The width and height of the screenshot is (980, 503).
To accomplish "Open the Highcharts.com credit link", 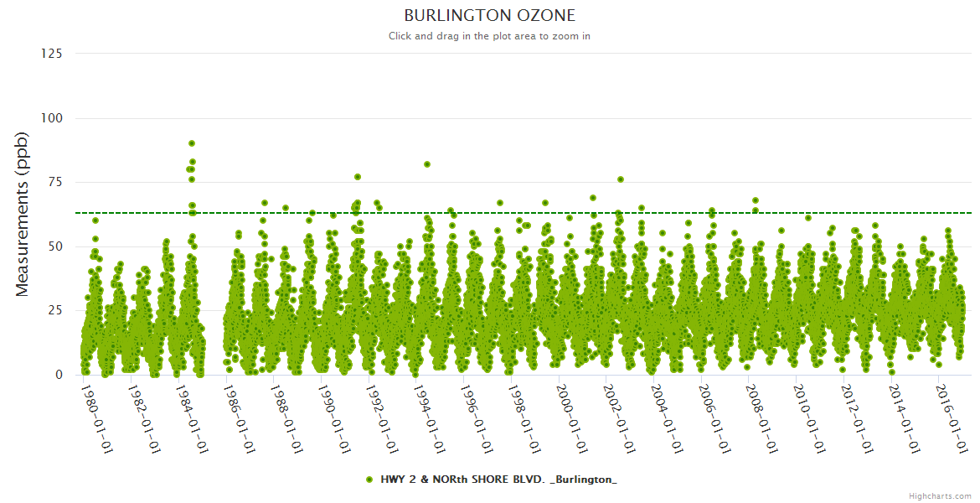I will click(940, 495).
